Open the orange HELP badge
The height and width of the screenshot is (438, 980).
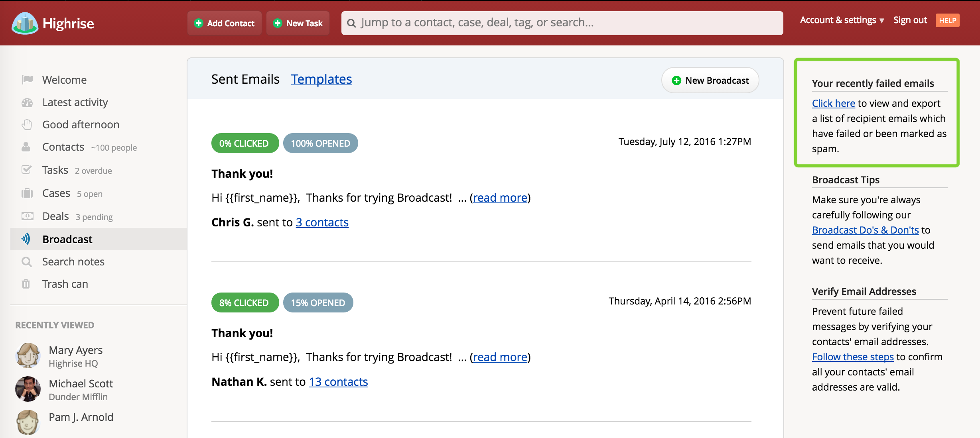(947, 20)
